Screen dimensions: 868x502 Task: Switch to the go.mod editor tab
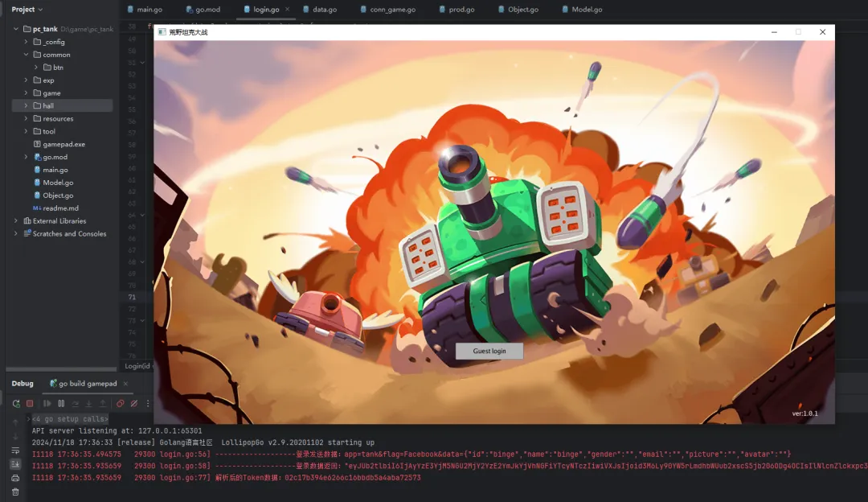click(203, 10)
